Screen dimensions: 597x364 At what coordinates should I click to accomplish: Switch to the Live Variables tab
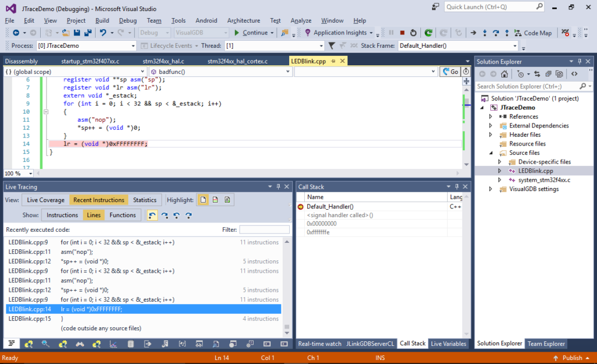448,343
